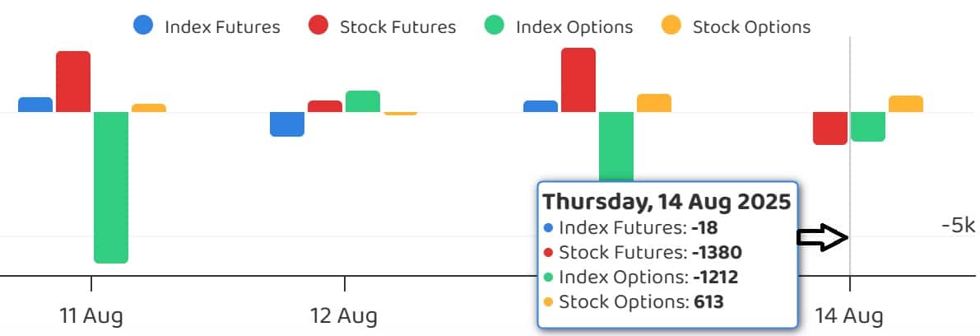Select the 13 Aug yellow Stock Options bar

(x=654, y=103)
